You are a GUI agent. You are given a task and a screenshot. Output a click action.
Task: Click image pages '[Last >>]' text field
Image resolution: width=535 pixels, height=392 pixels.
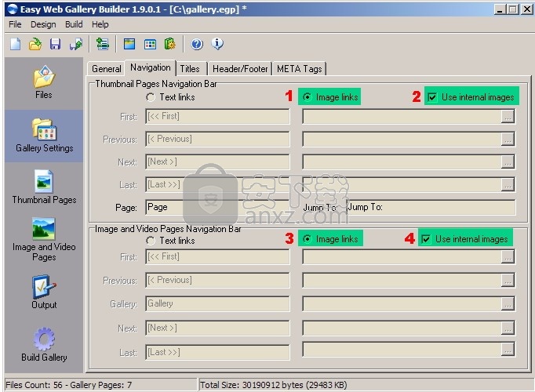point(217,352)
